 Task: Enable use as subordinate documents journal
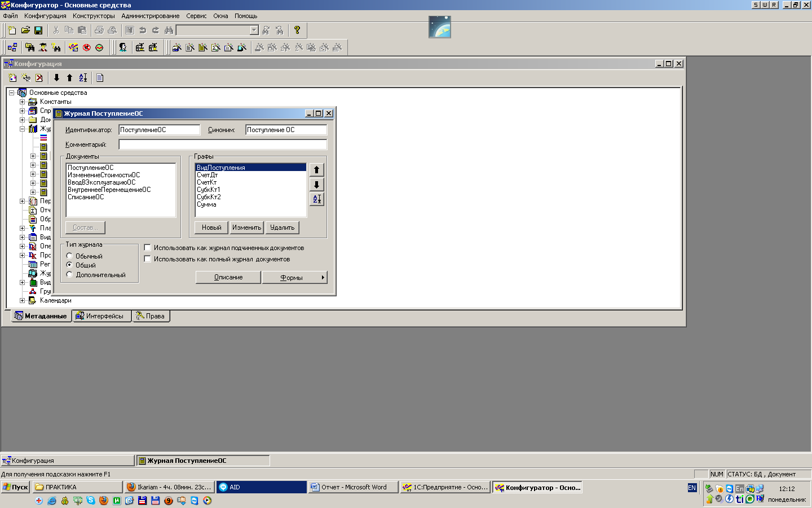click(x=148, y=247)
